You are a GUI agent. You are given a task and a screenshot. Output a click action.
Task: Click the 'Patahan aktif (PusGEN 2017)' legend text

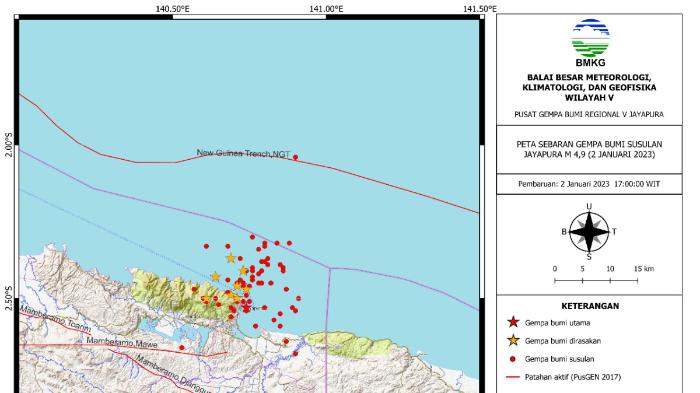[573, 377]
